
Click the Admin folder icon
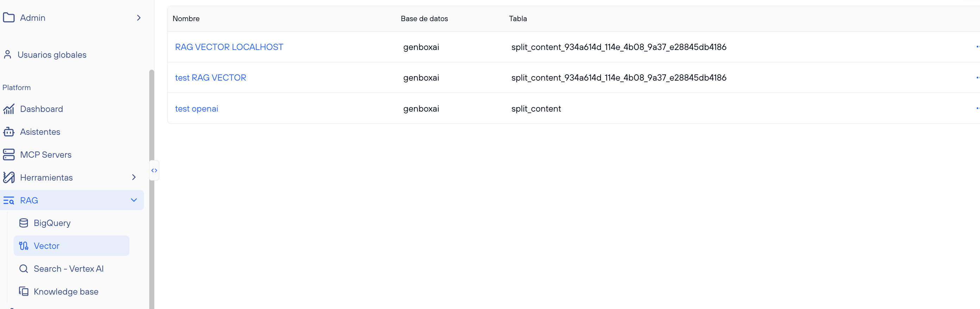(x=9, y=18)
